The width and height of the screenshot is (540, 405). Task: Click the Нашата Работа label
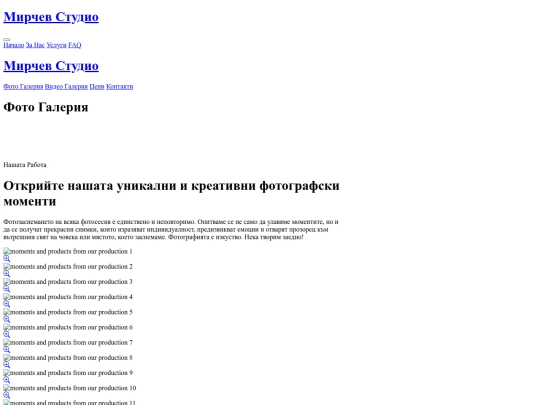coord(25,165)
